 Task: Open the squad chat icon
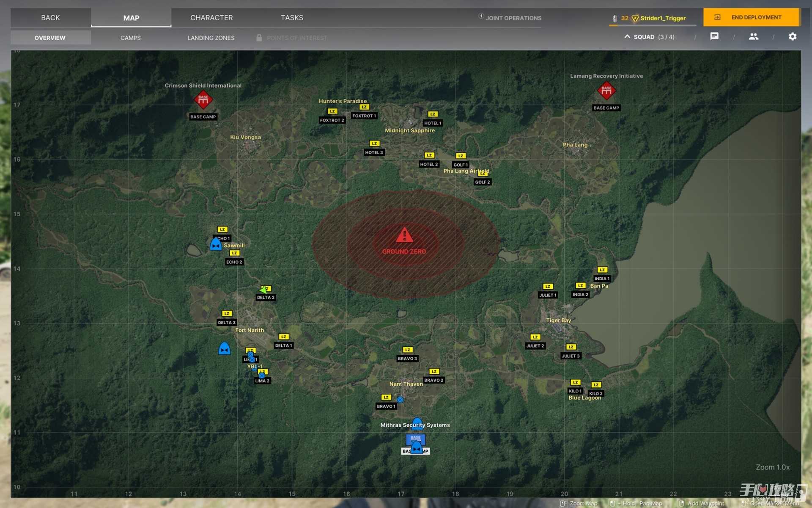(x=714, y=36)
